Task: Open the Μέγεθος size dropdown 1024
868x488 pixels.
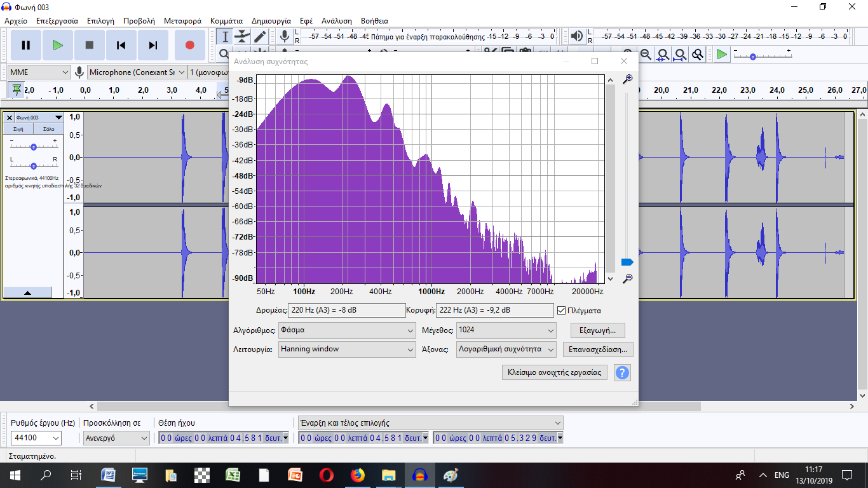Action: coord(506,330)
